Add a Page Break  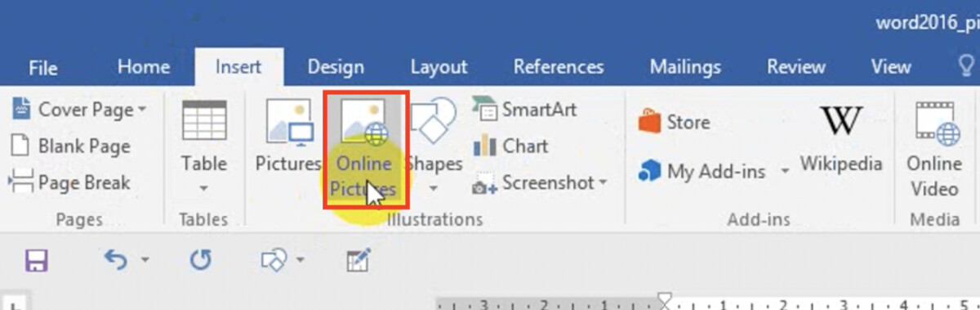point(70,182)
